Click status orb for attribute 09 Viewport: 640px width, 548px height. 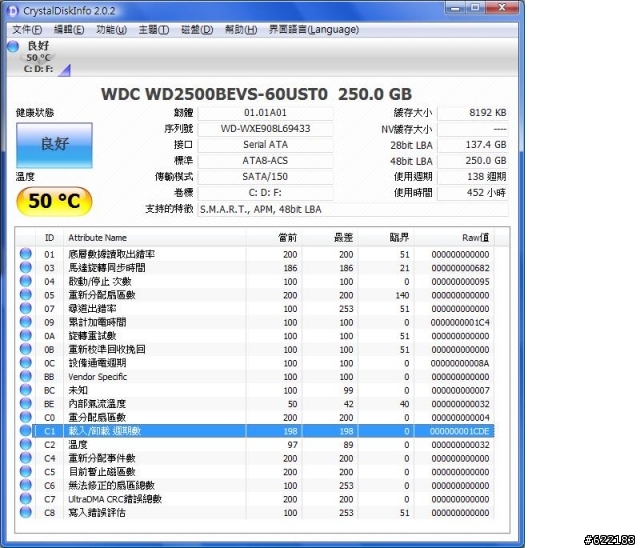point(25,322)
